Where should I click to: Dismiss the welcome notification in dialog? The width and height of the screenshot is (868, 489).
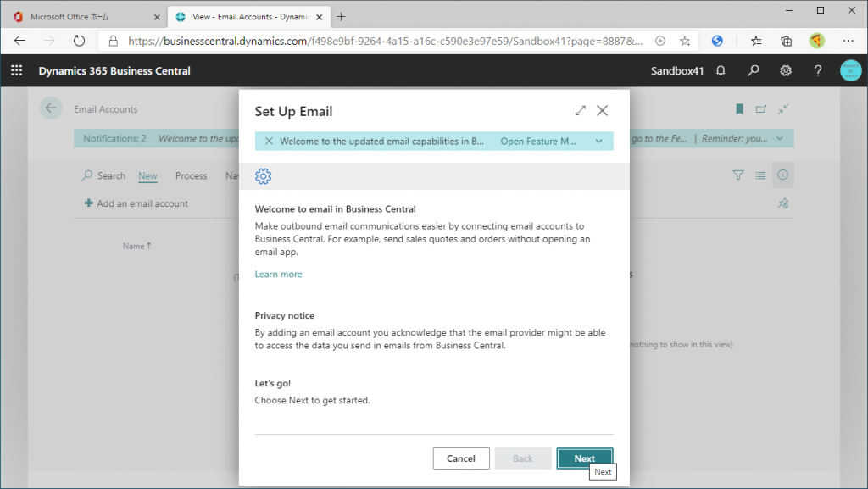(269, 141)
